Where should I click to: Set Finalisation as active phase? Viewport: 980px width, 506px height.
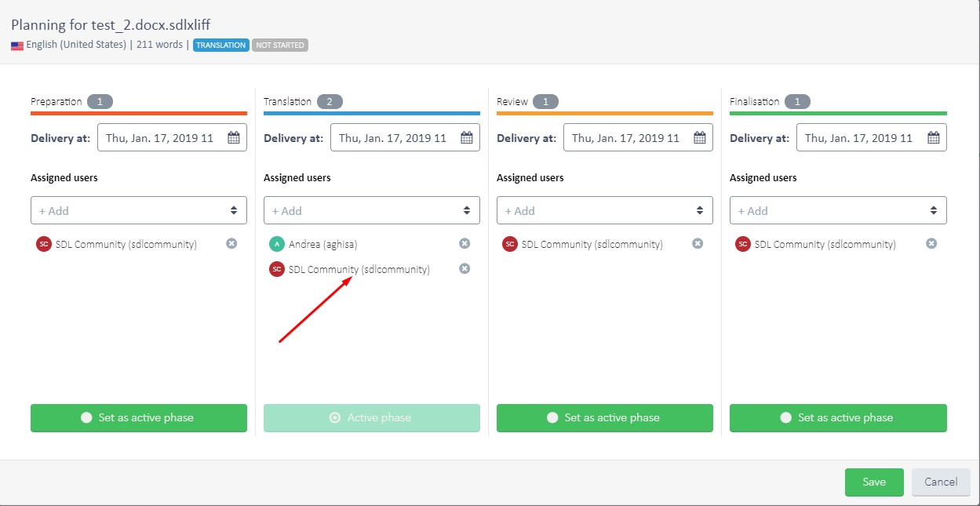(x=838, y=417)
